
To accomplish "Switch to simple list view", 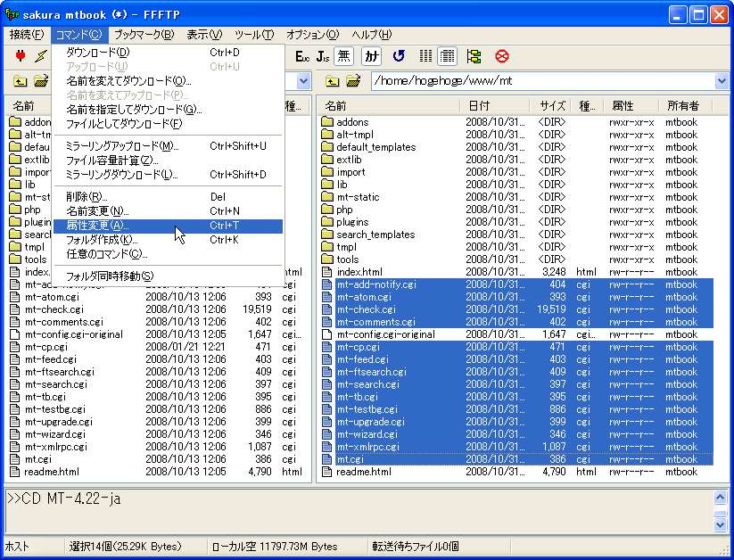I will [425, 57].
